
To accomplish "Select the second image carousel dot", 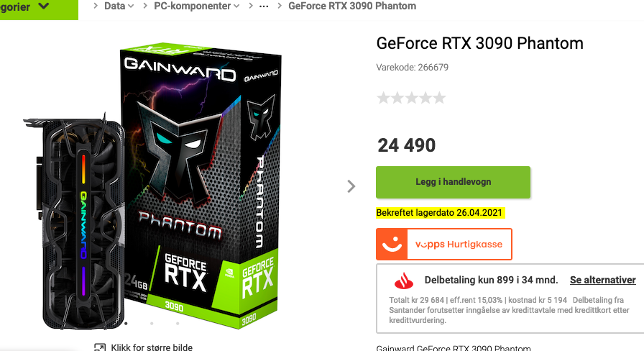I will point(152,324).
